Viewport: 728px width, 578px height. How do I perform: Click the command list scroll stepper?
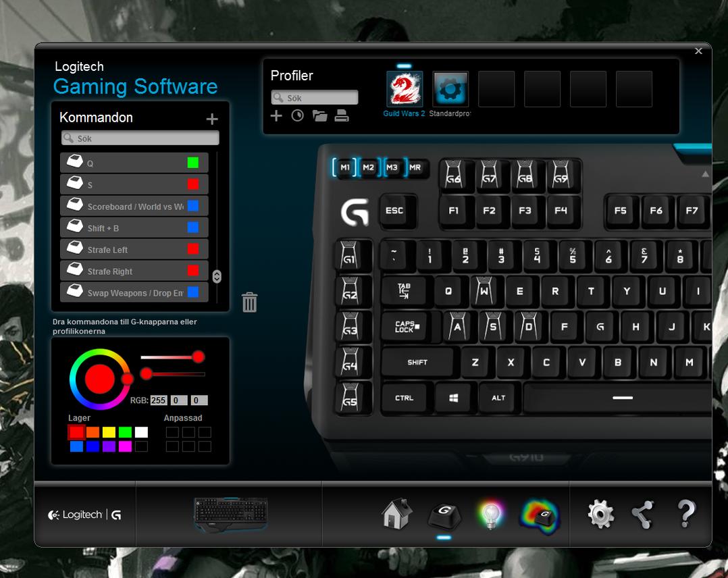(217, 276)
